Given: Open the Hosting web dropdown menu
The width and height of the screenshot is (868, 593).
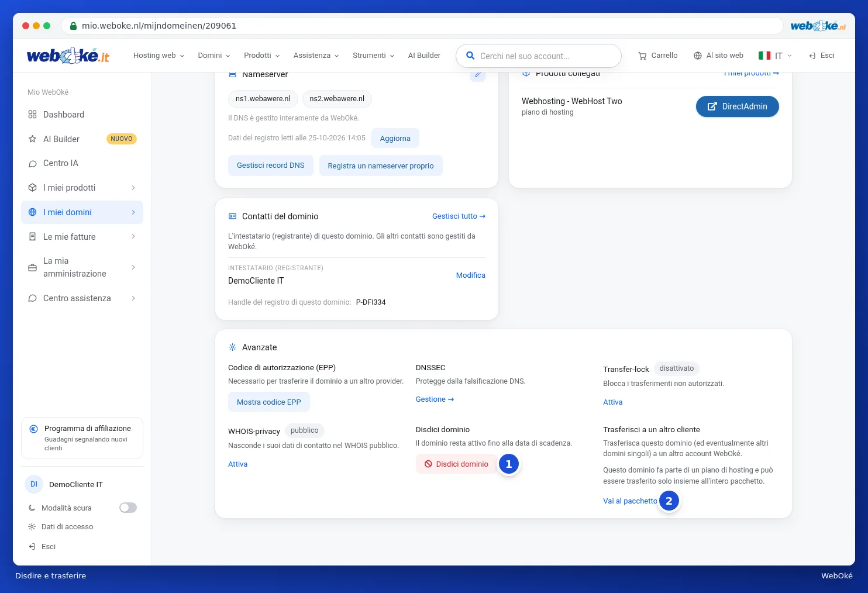Looking at the screenshot, I should point(159,56).
